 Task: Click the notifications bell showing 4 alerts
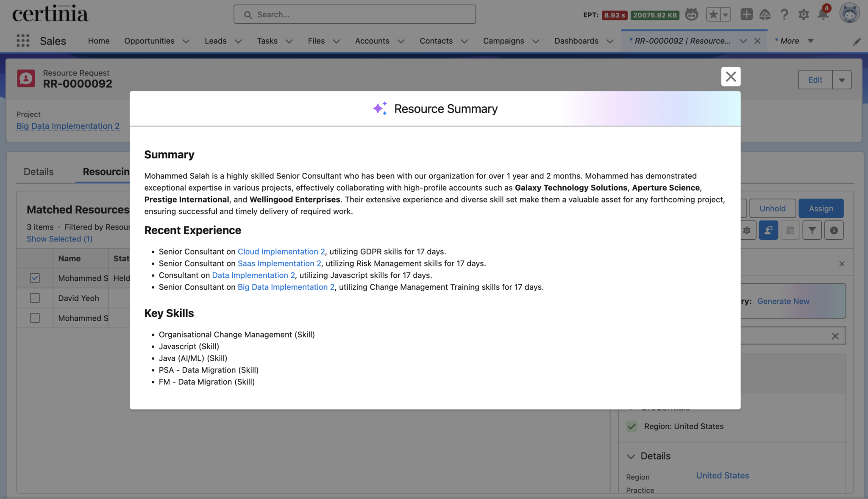pos(823,14)
